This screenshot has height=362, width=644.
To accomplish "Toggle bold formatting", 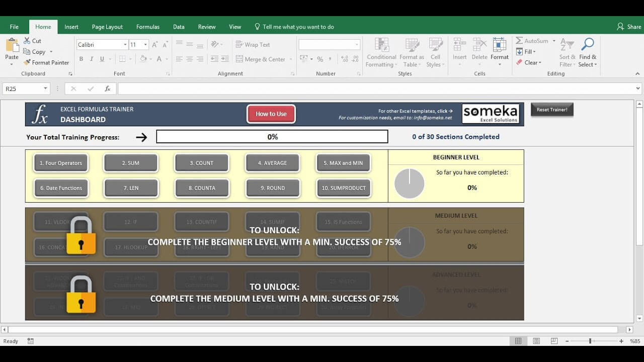I will [81, 59].
